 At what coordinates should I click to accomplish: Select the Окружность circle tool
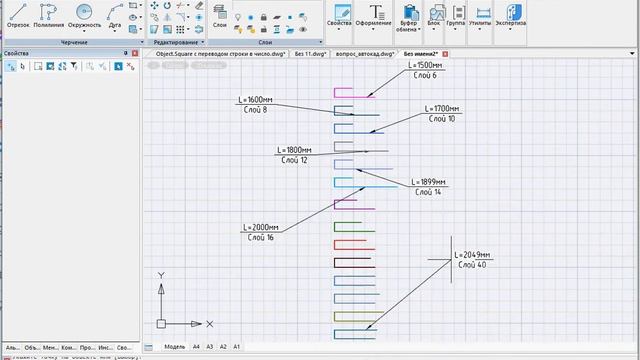pos(84,15)
